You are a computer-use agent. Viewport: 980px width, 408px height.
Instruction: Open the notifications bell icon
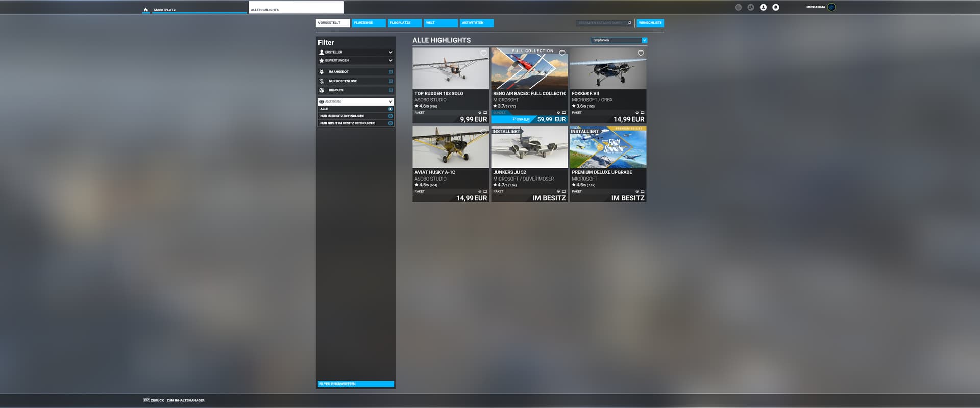(x=776, y=7)
